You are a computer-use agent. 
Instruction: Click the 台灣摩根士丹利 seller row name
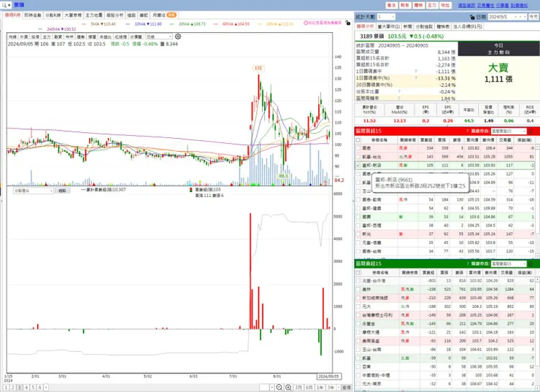click(377, 315)
